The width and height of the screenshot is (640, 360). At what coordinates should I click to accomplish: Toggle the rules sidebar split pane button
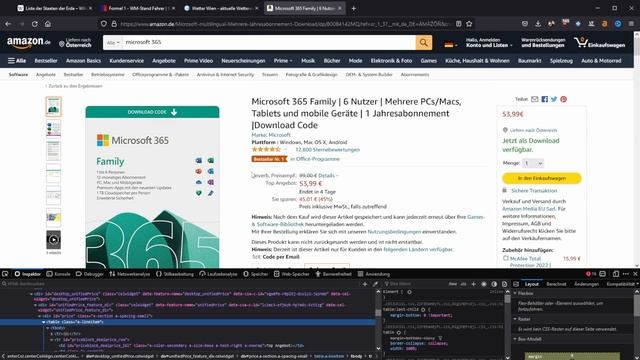coord(516,284)
